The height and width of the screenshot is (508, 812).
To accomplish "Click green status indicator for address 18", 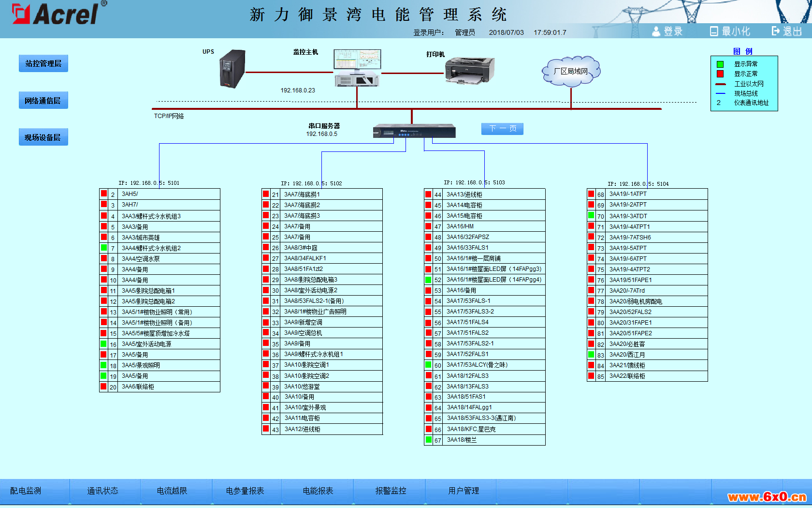I will (x=103, y=365).
